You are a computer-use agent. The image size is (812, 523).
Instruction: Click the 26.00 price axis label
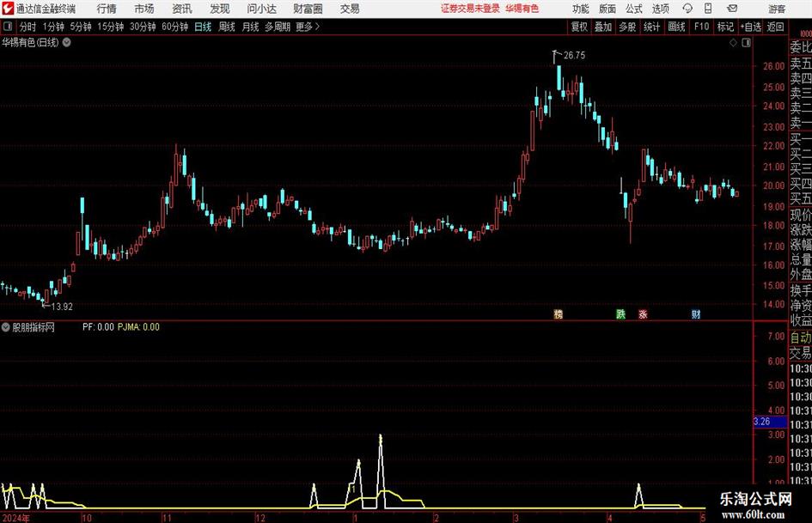click(773, 66)
